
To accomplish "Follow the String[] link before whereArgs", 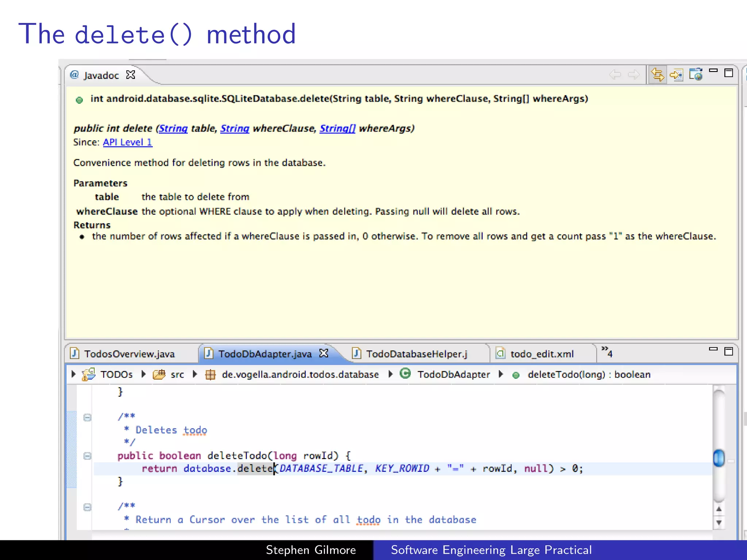I will click(x=337, y=128).
